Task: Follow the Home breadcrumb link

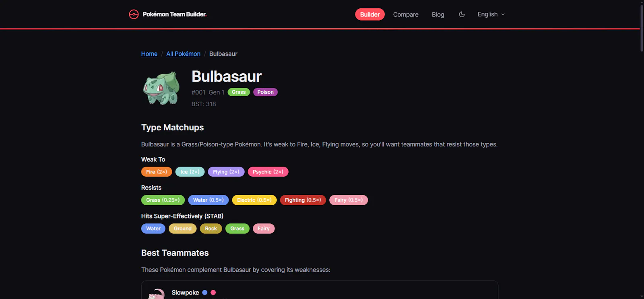Action: pos(149,54)
